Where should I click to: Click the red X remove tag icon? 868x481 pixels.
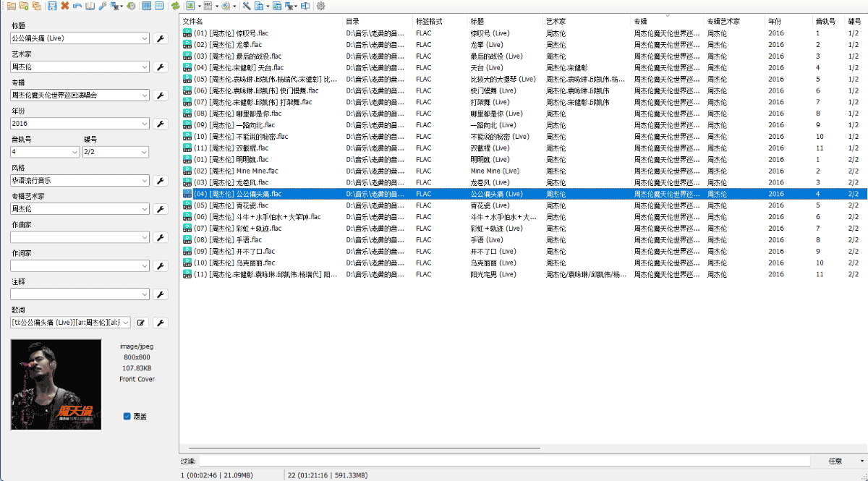tap(65, 6)
